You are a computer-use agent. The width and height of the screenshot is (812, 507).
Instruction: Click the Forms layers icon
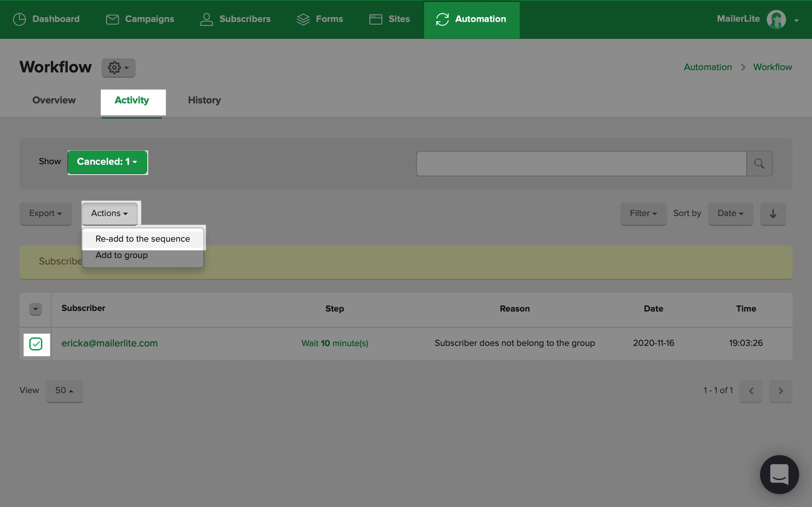[x=303, y=19]
